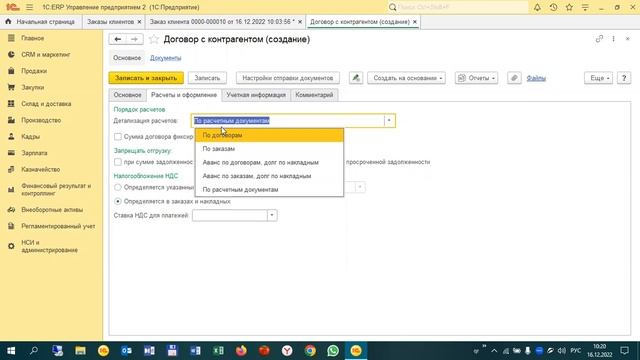
Task: Open history clock icon
Action: point(553,7)
